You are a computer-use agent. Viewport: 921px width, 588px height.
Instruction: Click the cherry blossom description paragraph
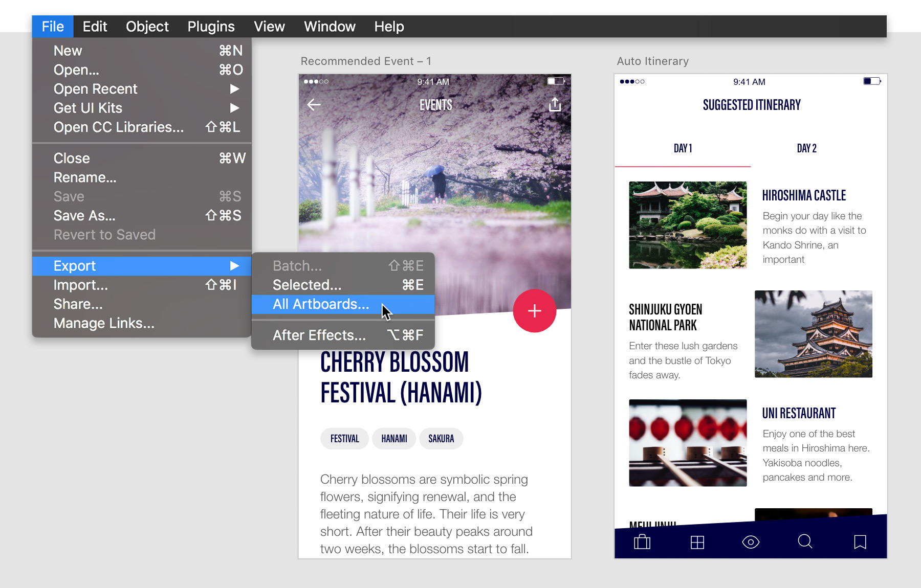pyautogui.click(x=426, y=514)
